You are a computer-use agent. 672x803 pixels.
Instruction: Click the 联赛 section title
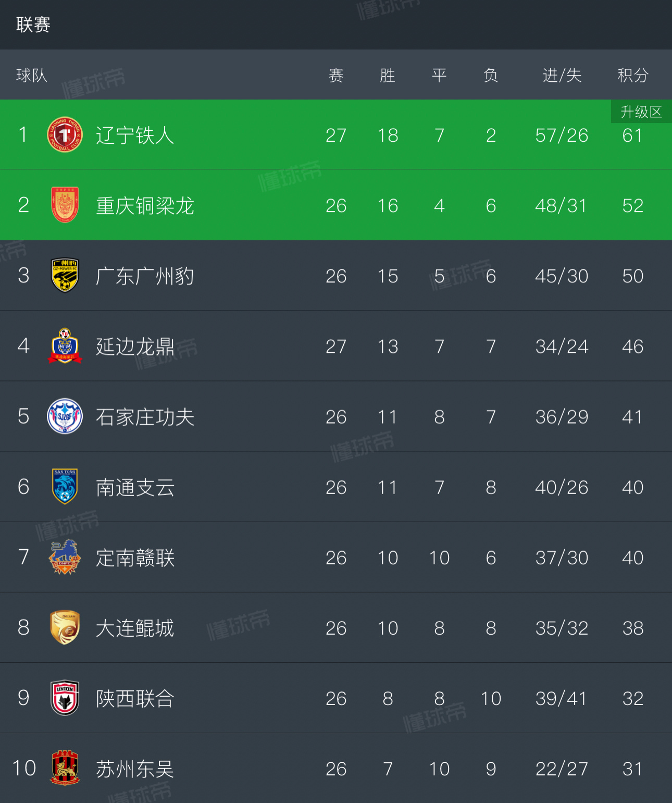(x=33, y=24)
